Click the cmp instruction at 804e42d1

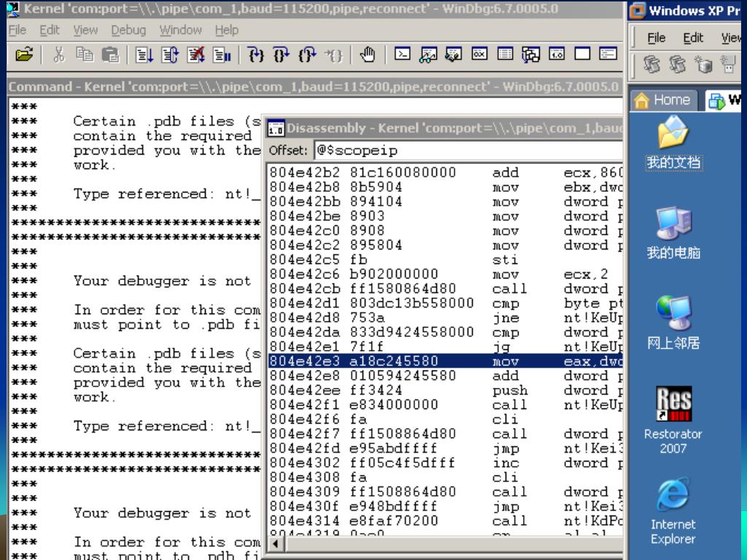446,303
